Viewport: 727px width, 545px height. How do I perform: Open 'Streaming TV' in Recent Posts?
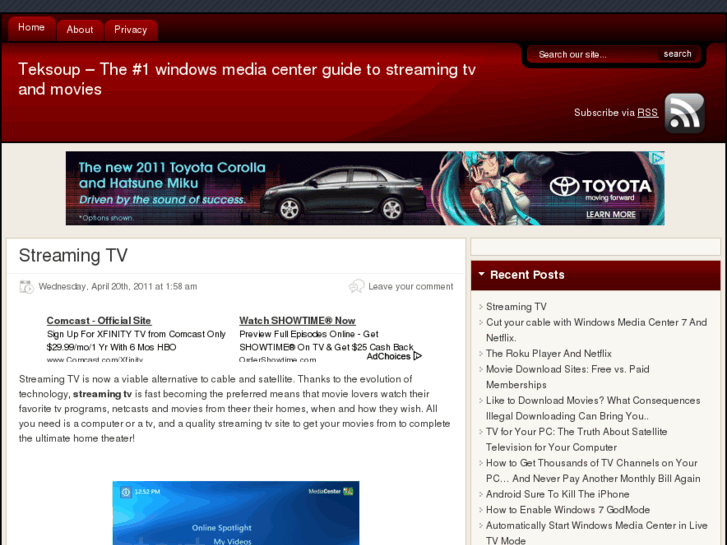point(516,307)
